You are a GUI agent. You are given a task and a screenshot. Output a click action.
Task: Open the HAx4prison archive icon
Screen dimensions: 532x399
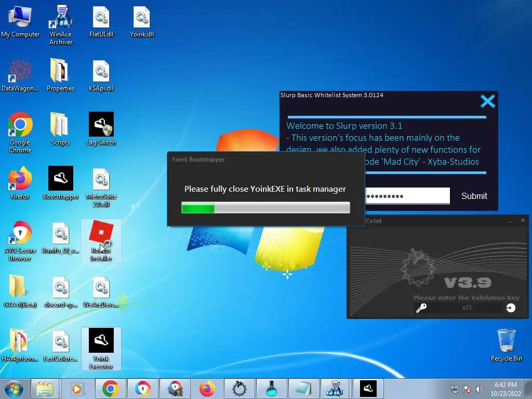pyautogui.click(x=20, y=345)
